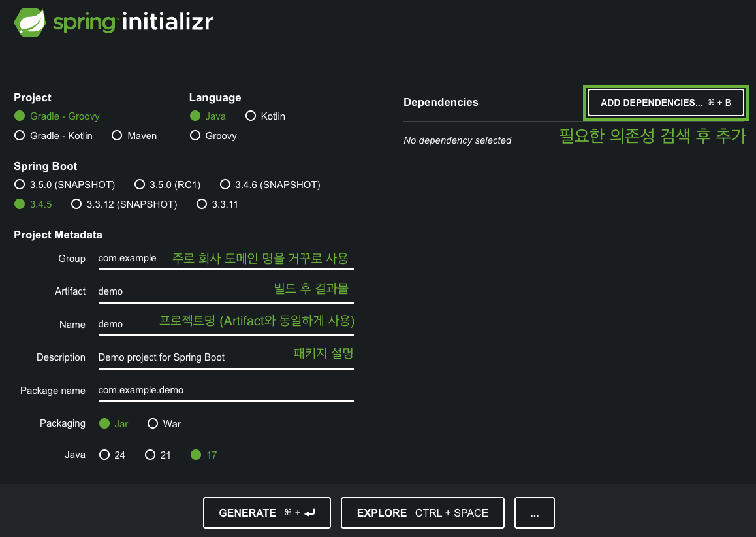The height and width of the screenshot is (537, 756).
Task: Select Jar packaging
Action: (x=114, y=423)
